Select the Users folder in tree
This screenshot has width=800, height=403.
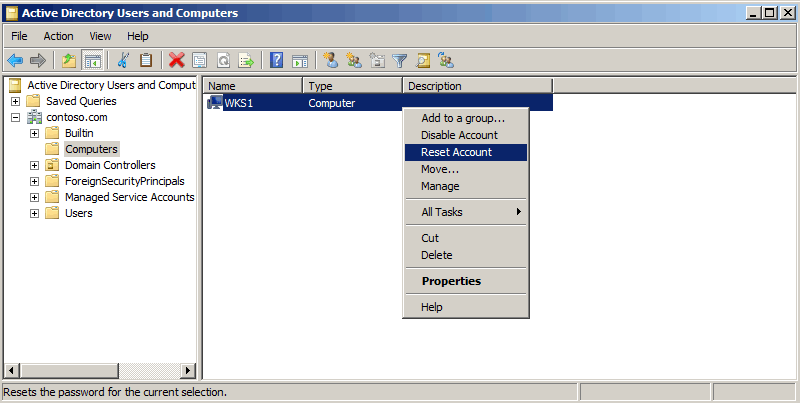[x=78, y=213]
